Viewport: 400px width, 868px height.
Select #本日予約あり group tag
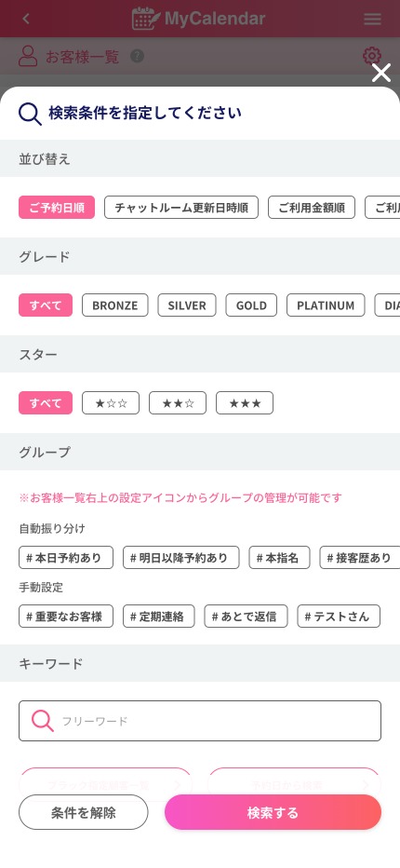[x=66, y=558]
